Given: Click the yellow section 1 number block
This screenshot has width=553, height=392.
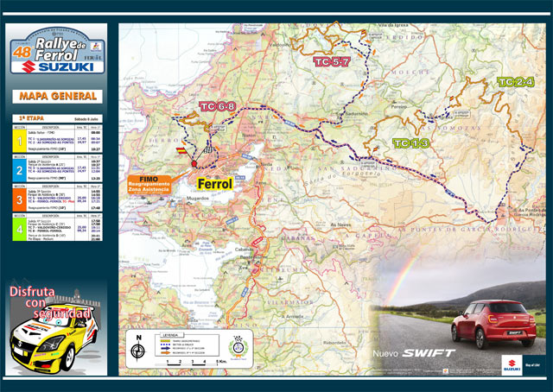Looking at the screenshot, I should coord(19,141).
